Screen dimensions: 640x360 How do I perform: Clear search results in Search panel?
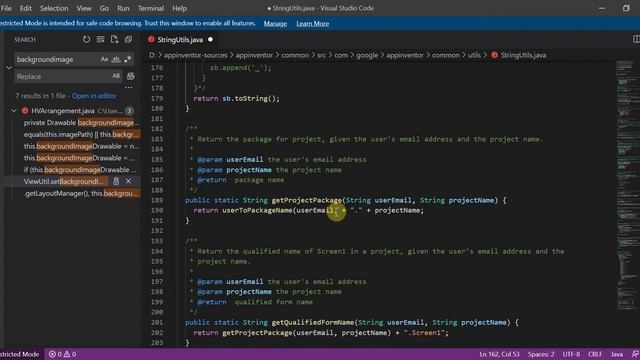(100, 40)
